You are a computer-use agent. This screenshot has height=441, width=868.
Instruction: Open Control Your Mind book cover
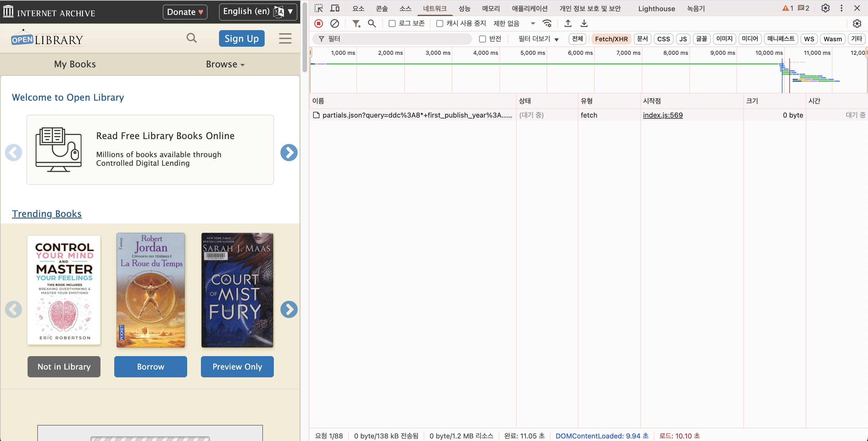tap(64, 290)
